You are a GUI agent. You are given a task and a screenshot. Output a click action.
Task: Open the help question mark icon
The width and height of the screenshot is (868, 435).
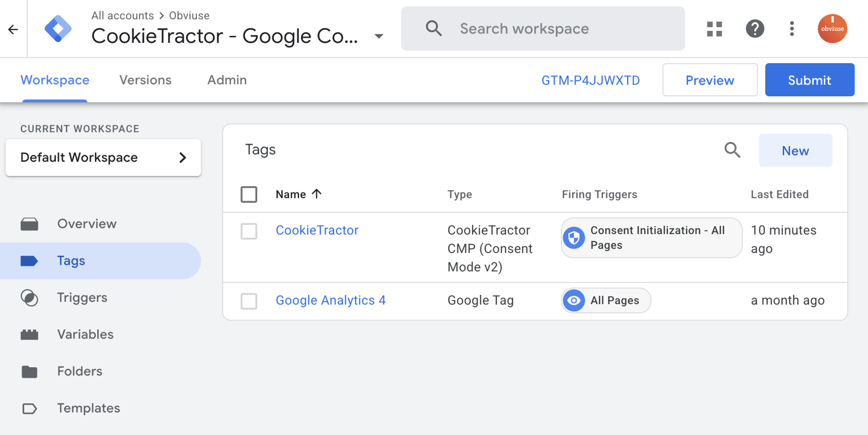[755, 29]
